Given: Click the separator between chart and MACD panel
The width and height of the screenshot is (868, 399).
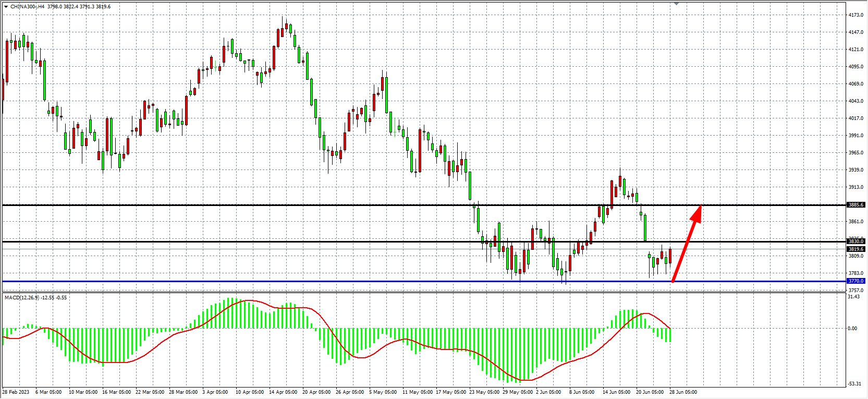Looking at the screenshot, I should pos(417,293).
